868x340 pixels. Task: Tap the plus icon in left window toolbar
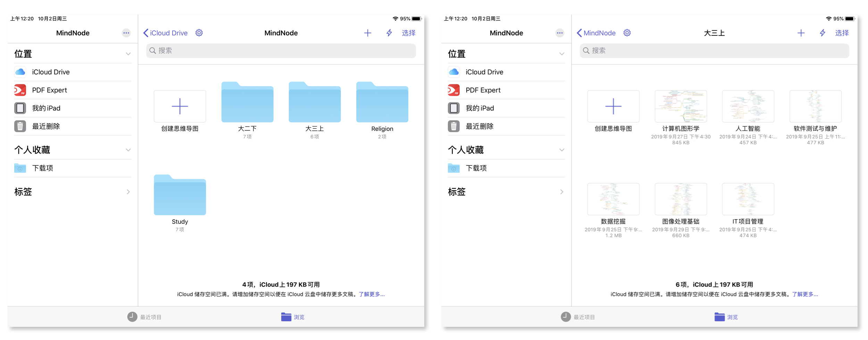[x=367, y=33]
